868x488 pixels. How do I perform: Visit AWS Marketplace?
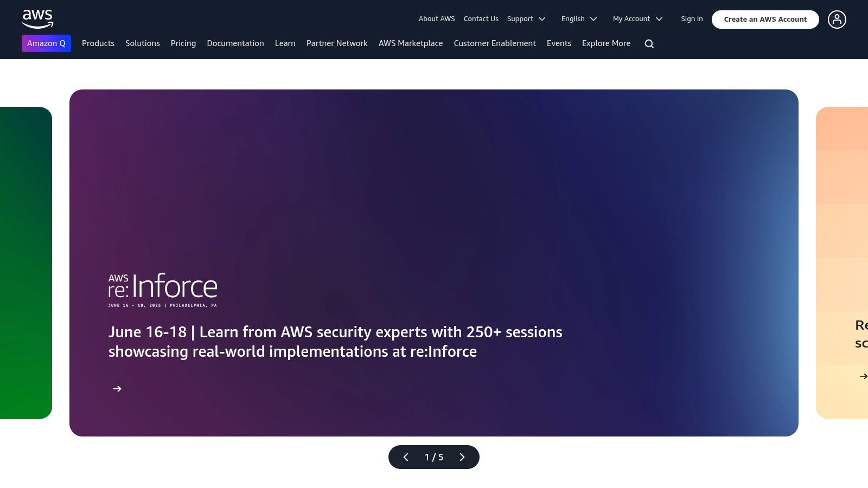pos(411,43)
